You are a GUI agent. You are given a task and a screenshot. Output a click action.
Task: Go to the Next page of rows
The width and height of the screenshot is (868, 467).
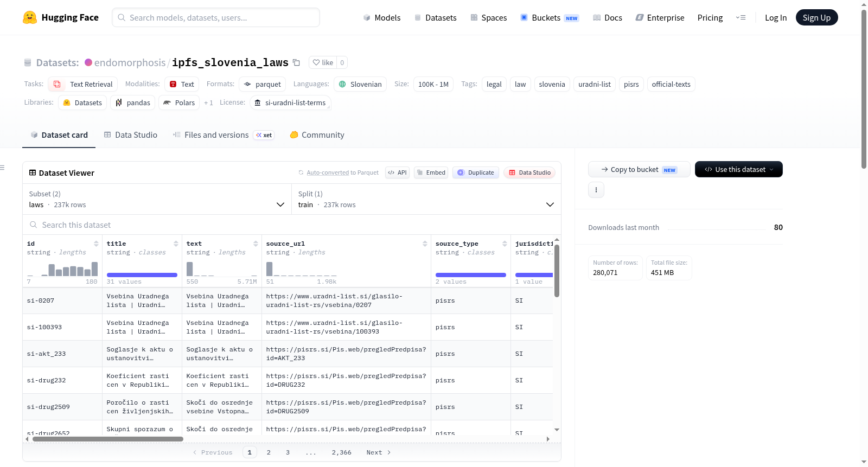pos(379,452)
